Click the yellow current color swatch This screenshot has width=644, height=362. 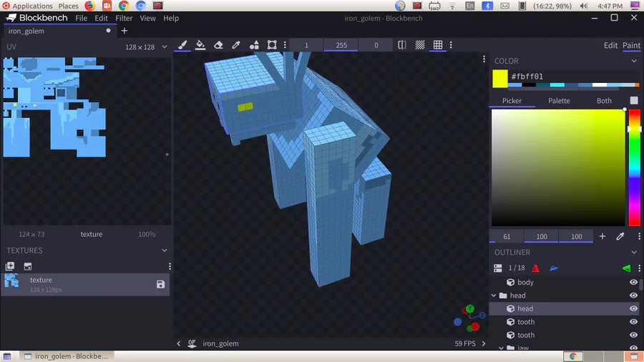pos(500,79)
